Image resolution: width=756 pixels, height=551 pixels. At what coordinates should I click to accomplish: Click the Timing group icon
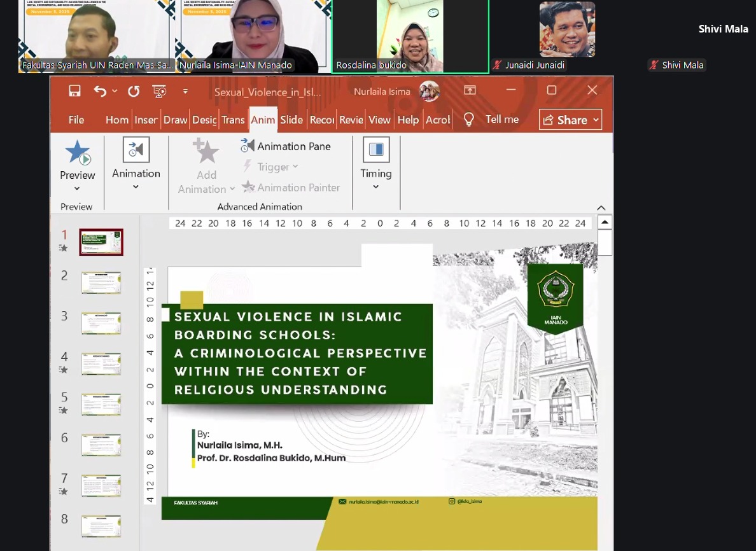pyautogui.click(x=375, y=150)
